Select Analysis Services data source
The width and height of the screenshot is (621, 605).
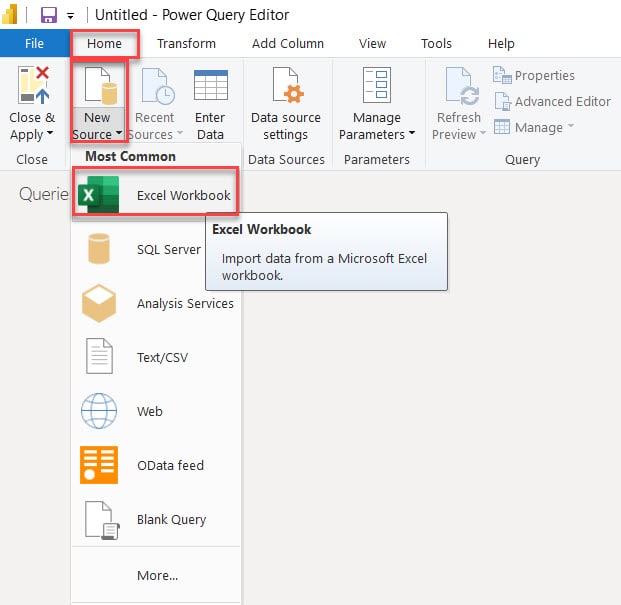point(156,304)
